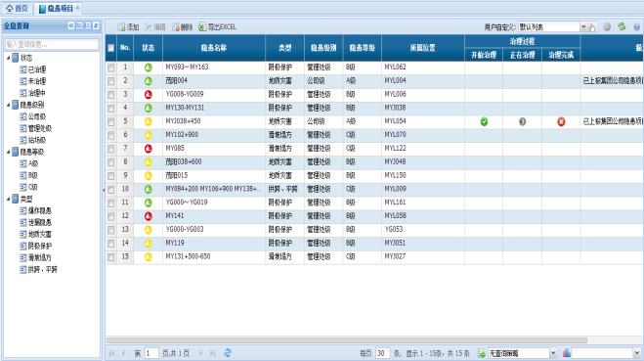Click the 添加 (add) toolbar button
The width and height of the screenshot is (644, 361).
coord(128,27)
